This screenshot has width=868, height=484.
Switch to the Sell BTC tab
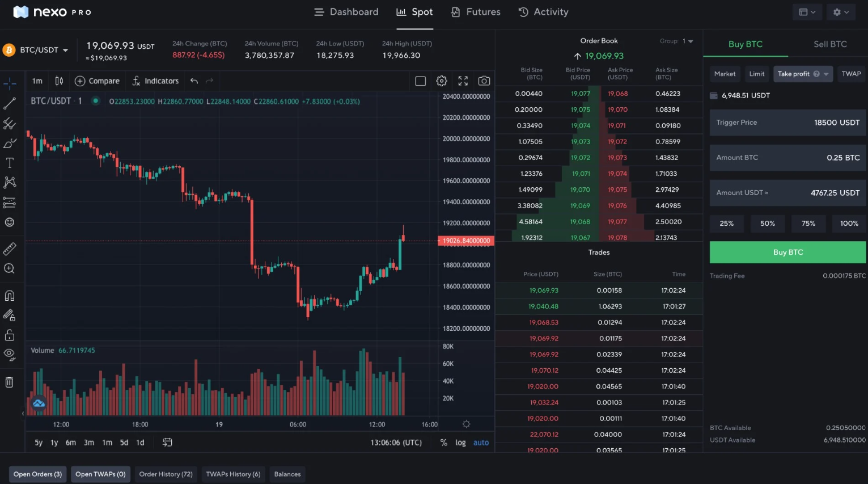829,44
